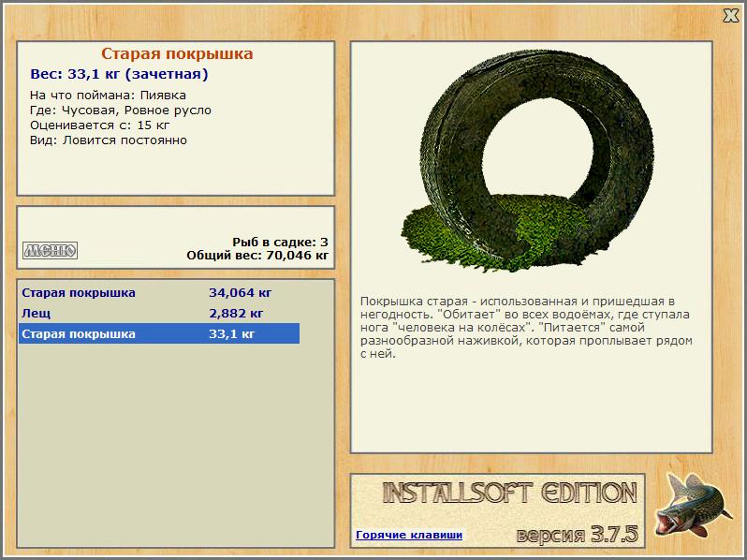
Task: Click the На что поймана: Пиявка line
Action: pos(108,96)
